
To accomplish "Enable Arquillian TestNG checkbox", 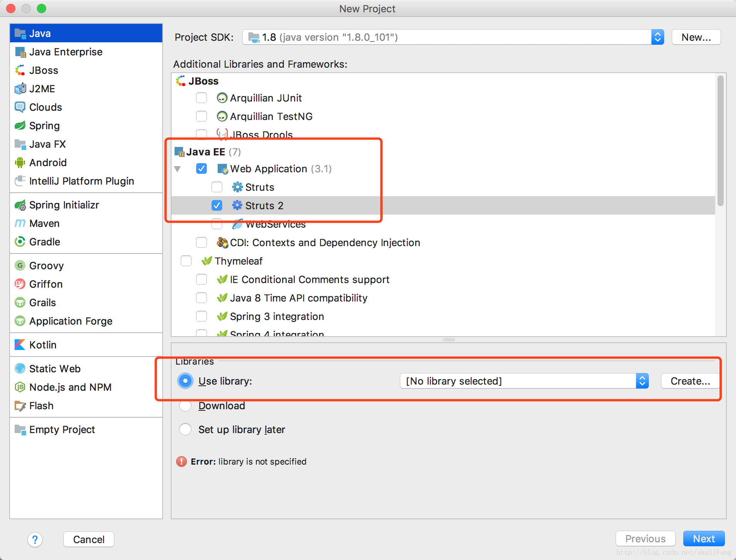I will [x=201, y=116].
